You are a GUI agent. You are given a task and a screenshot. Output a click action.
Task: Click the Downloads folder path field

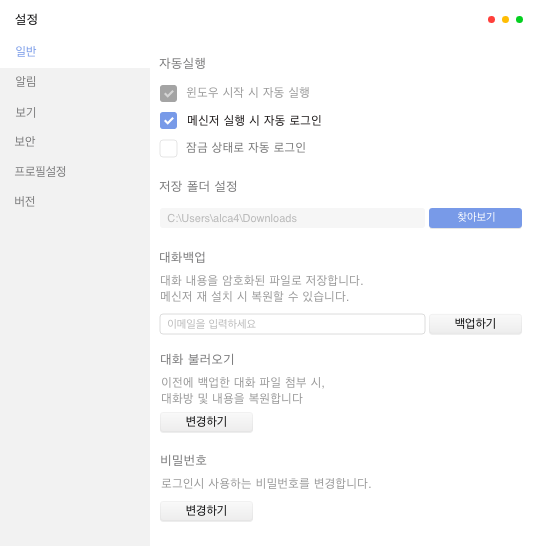293,218
